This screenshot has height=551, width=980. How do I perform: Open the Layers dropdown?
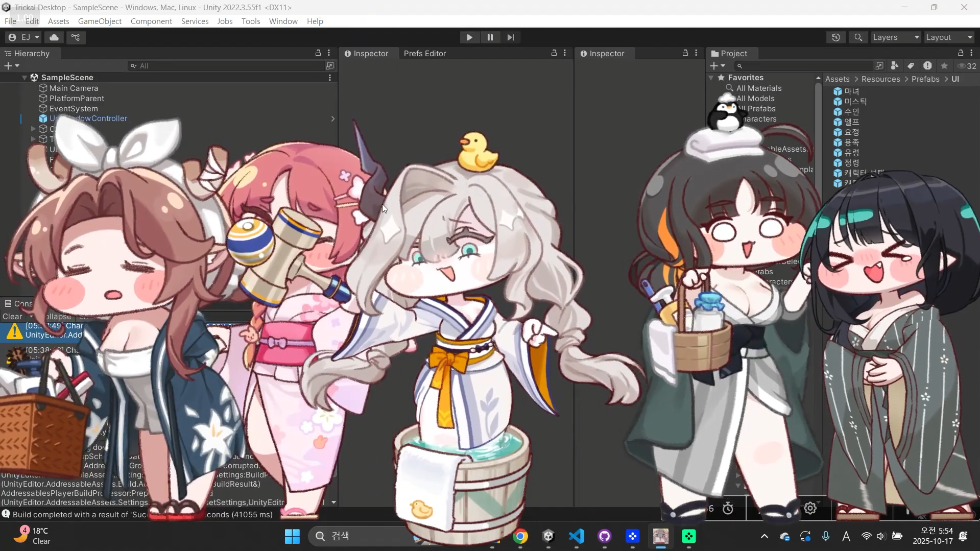[895, 37]
